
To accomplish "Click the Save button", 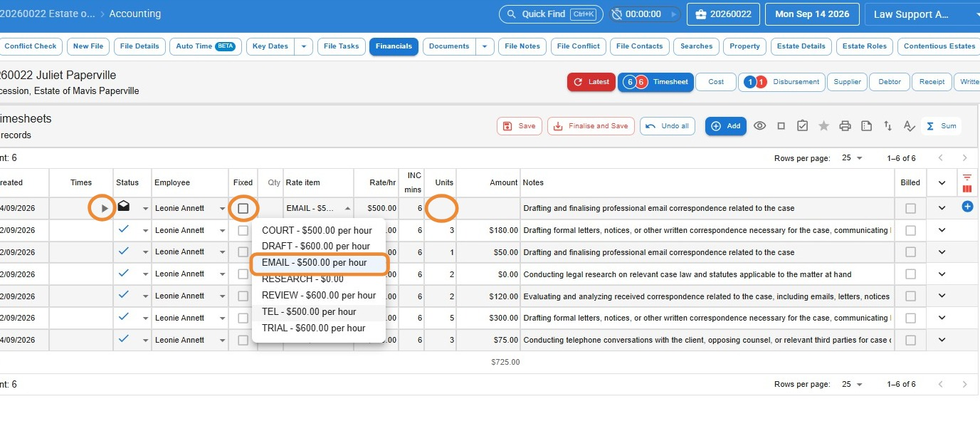I will coord(520,126).
